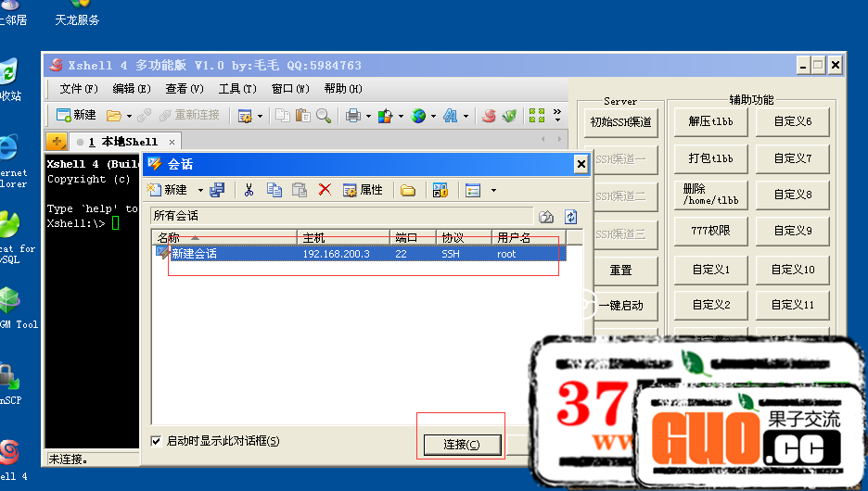Click the 重新连接 reconnect toolbar item
Screen dimensions: 868x491
[x=189, y=115]
